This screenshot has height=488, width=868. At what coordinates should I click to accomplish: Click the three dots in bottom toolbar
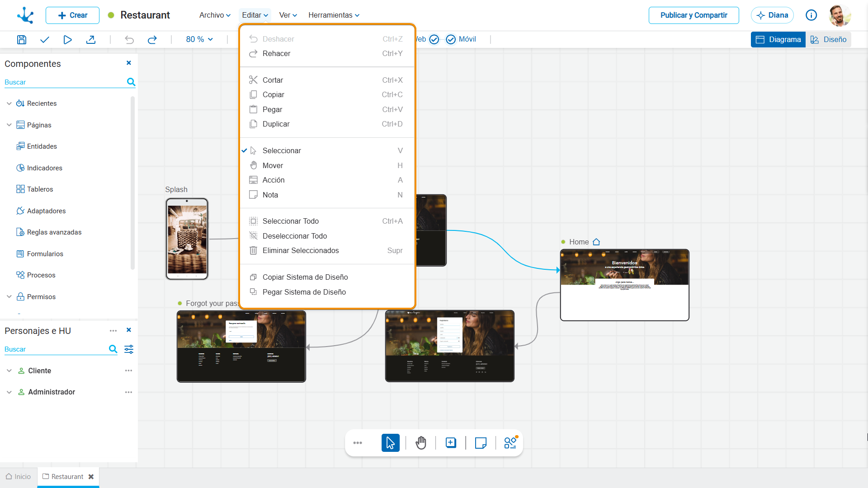pyautogui.click(x=358, y=443)
